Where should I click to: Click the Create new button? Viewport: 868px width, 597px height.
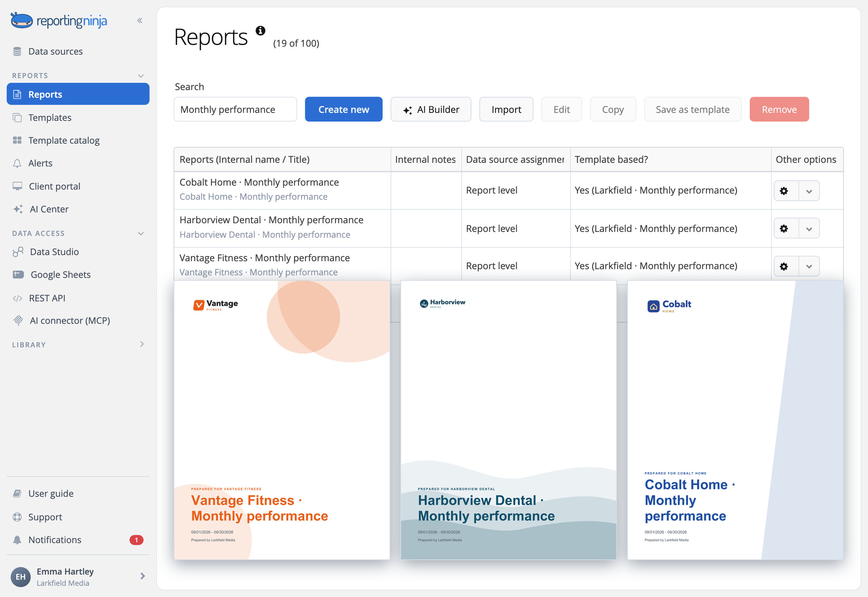pos(344,109)
